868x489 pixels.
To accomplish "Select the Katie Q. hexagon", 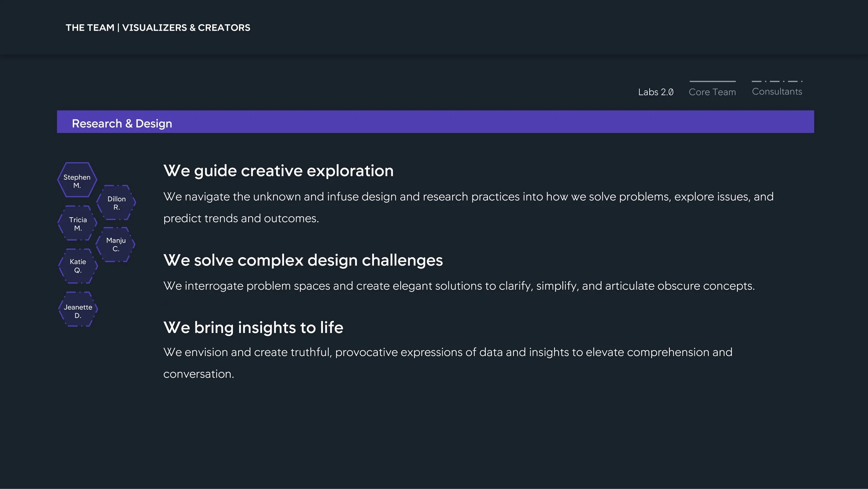I will (78, 266).
